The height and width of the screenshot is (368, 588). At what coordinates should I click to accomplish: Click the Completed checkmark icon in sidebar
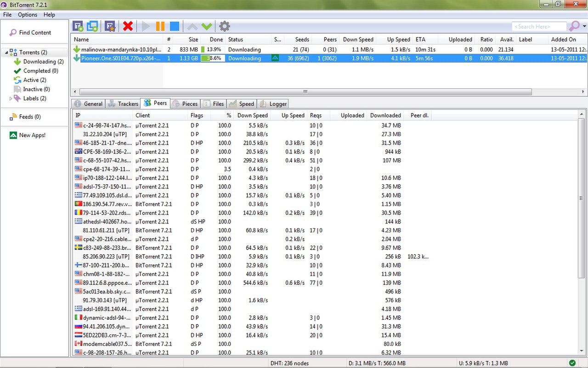point(17,71)
